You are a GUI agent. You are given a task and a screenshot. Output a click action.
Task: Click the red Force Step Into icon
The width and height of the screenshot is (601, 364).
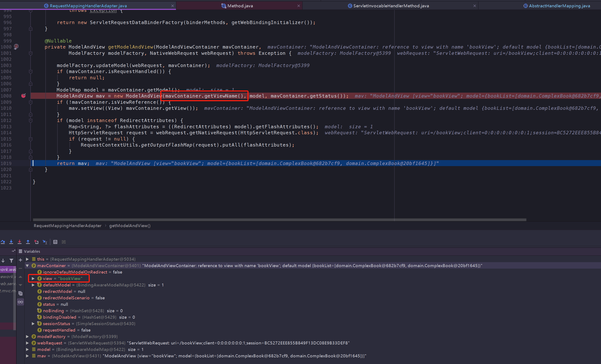click(20, 242)
